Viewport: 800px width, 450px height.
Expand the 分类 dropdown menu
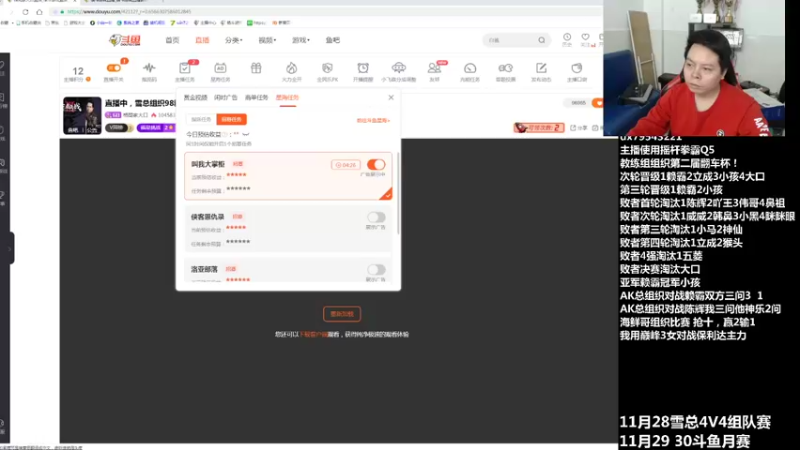pyautogui.click(x=234, y=40)
